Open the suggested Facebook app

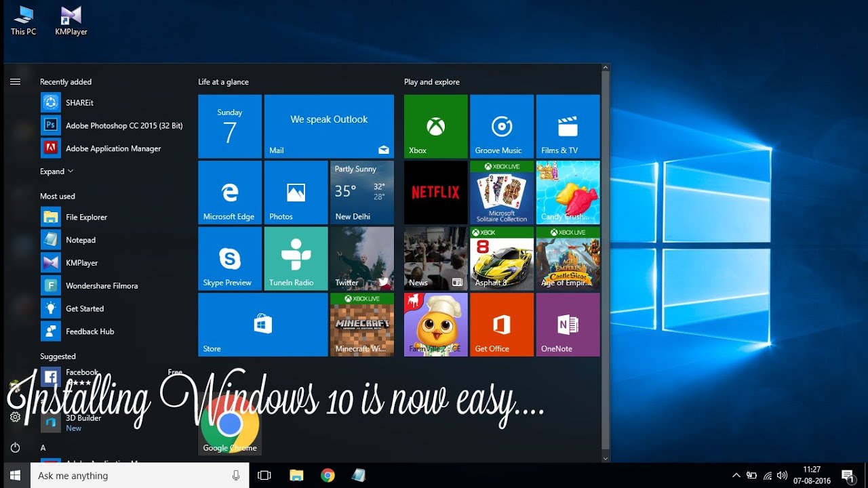[112, 377]
